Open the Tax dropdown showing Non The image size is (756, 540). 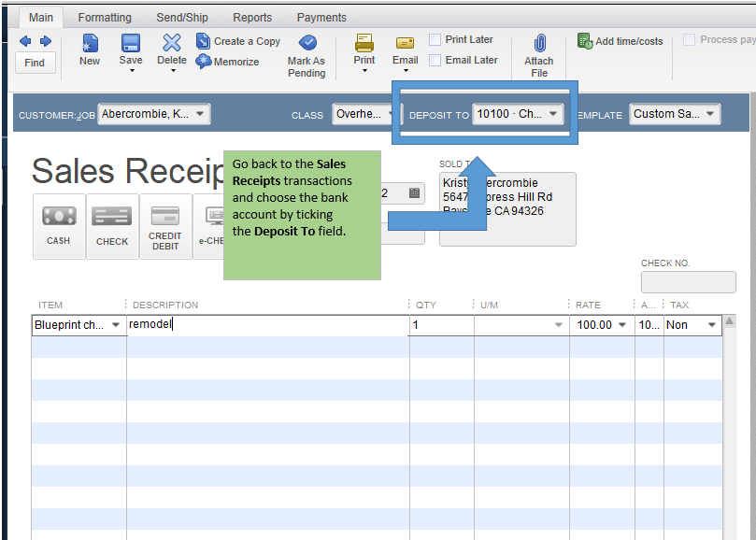tap(712, 325)
